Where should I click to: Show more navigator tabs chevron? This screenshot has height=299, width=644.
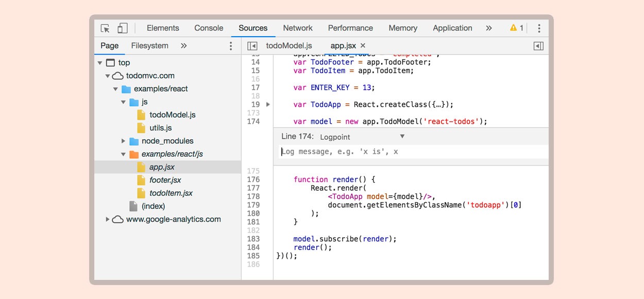point(184,46)
